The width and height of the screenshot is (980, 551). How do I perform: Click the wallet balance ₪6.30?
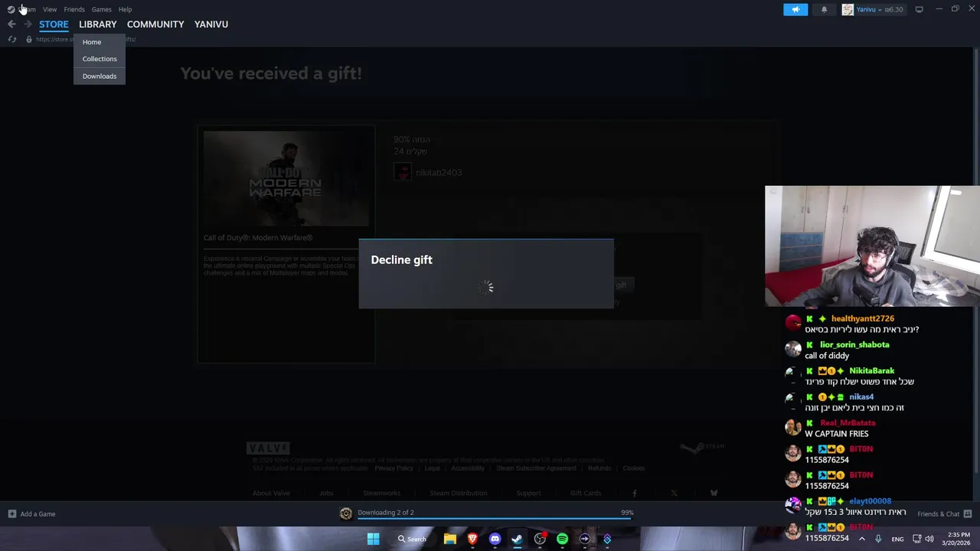893,9
